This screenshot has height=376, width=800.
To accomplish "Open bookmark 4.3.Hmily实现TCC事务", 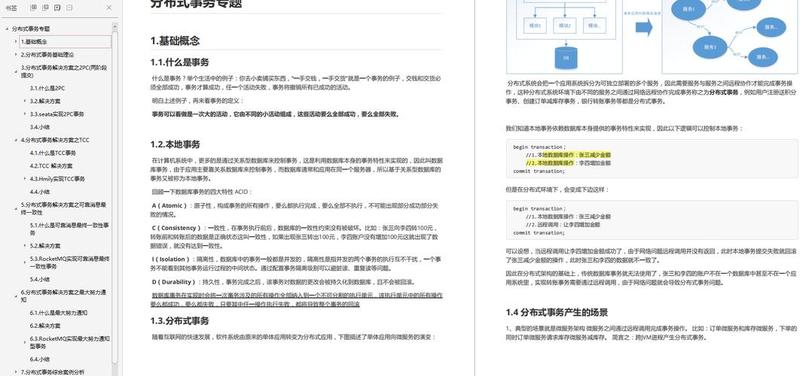I will pos(57,179).
